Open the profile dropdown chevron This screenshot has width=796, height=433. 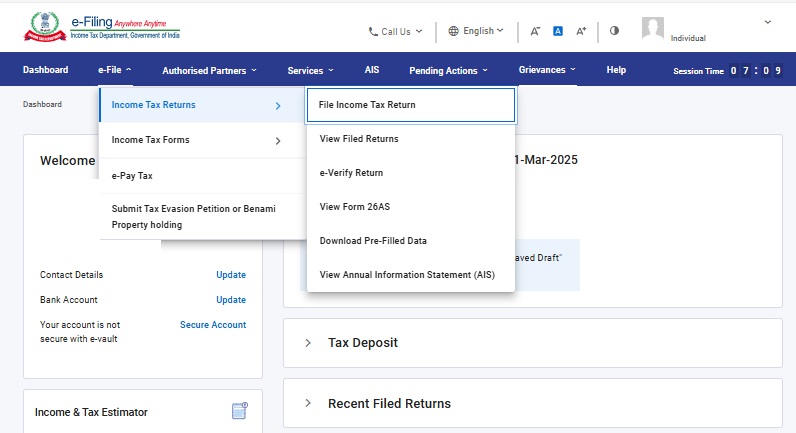(x=768, y=22)
